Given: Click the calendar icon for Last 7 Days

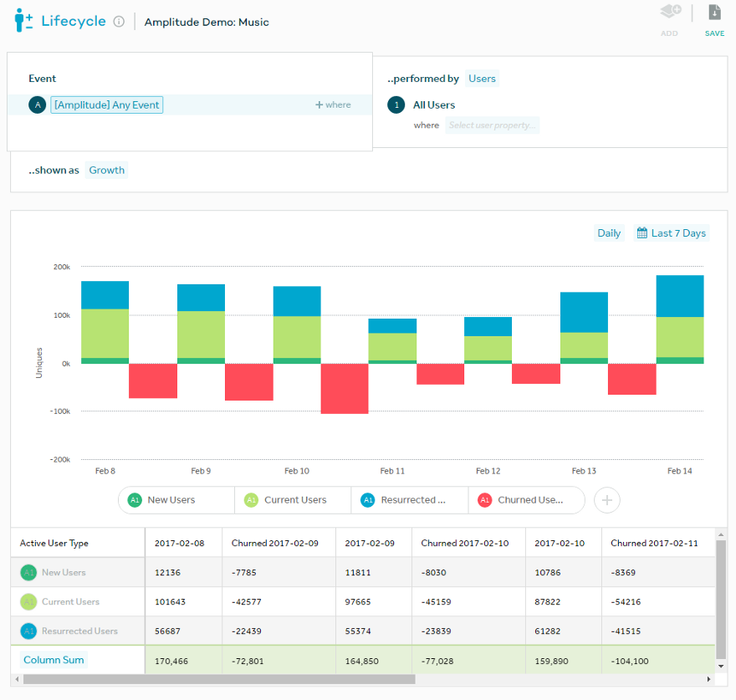Looking at the screenshot, I should point(641,232).
